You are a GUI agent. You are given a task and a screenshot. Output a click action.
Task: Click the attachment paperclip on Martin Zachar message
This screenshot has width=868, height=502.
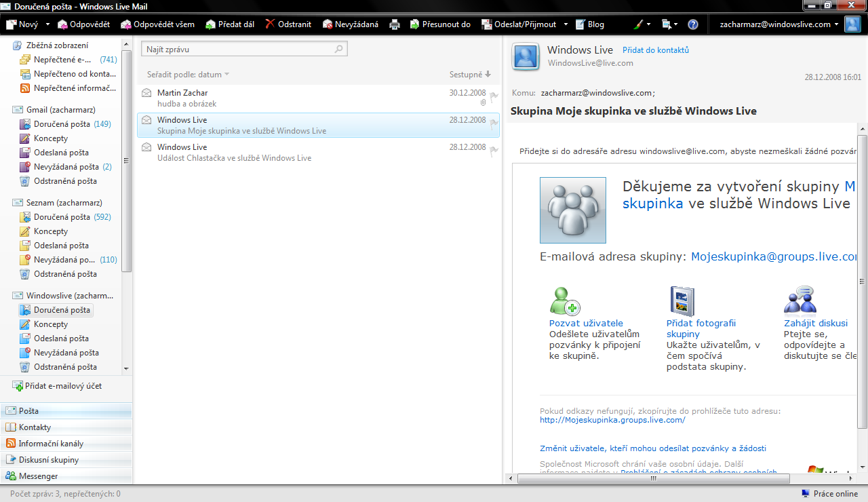(x=484, y=103)
